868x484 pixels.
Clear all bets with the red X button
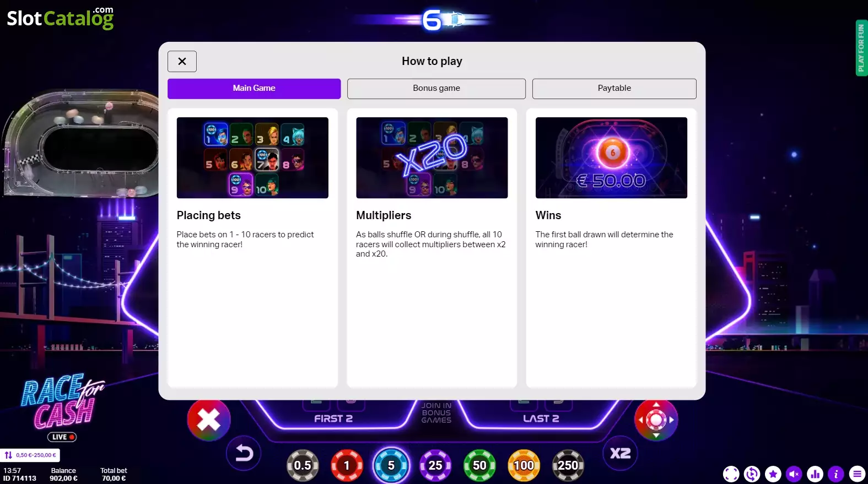[209, 420]
